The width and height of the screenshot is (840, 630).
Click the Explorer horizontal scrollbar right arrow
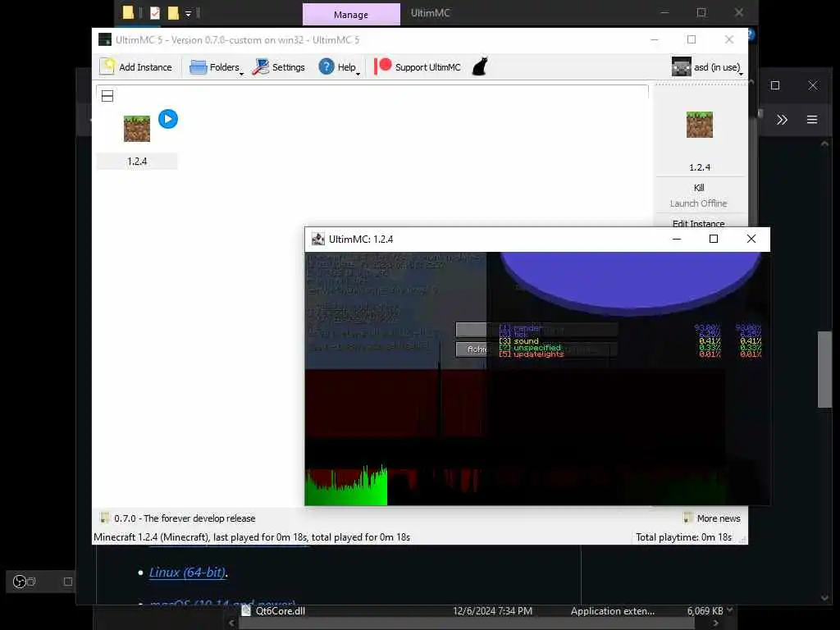pos(715,623)
